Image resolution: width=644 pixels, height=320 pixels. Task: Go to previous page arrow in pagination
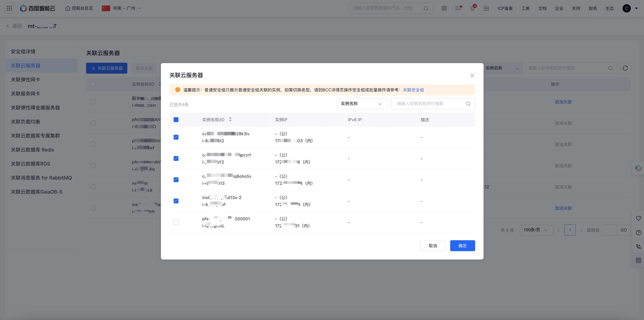(x=558, y=230)
